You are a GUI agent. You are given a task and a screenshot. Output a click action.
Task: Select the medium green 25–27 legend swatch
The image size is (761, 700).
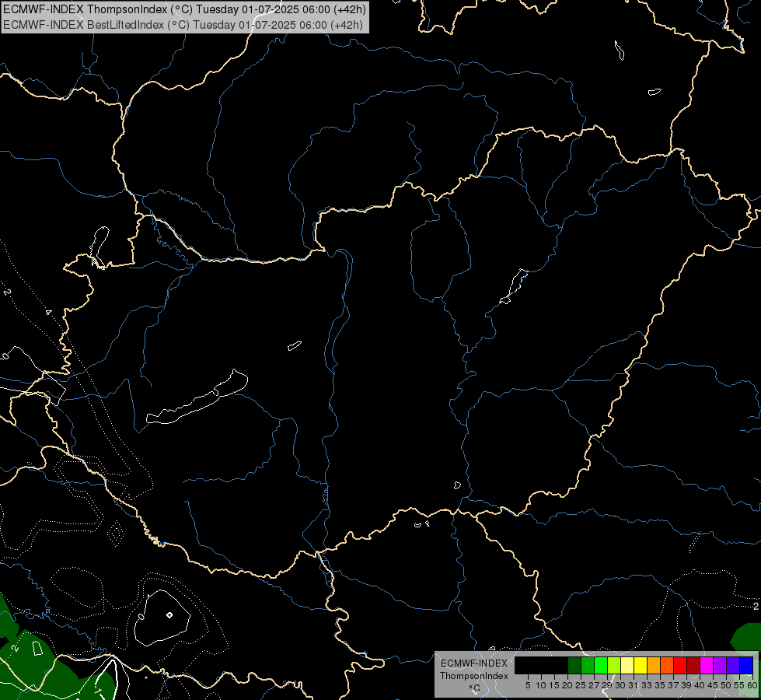587,666
